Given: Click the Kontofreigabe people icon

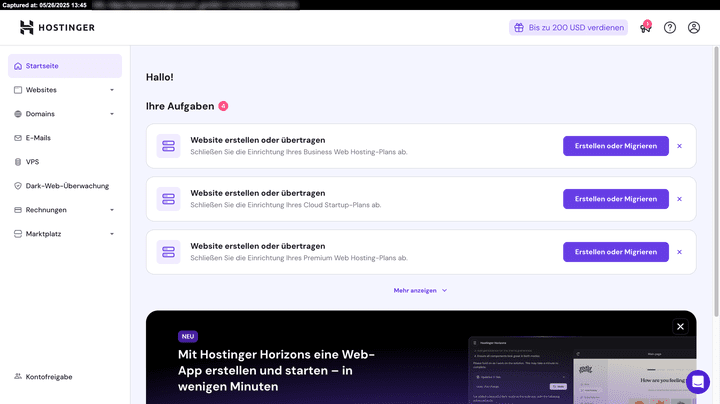Looking at the screenshot, I should [x=18, y=376].
